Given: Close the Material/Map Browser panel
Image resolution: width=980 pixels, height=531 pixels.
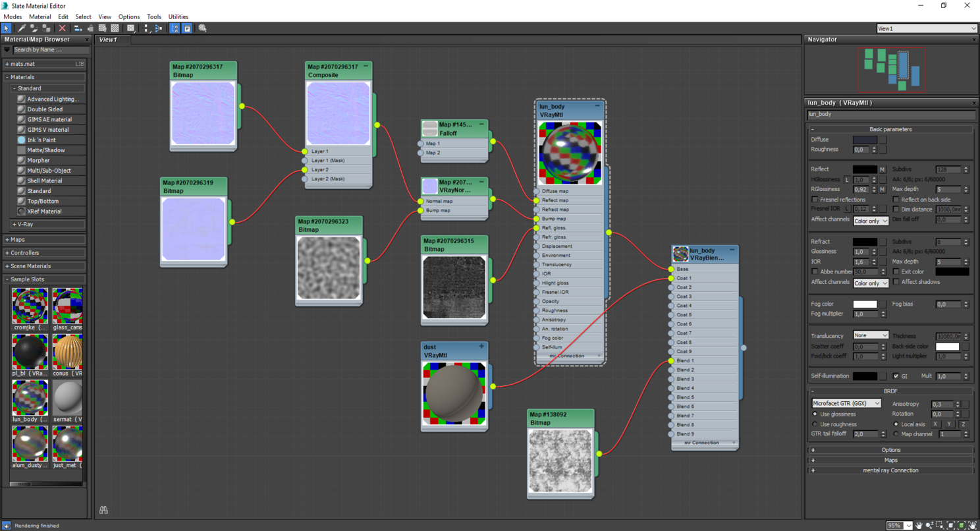Looking at the screenshot, I should pyautogui.click(x=86, y=40).
